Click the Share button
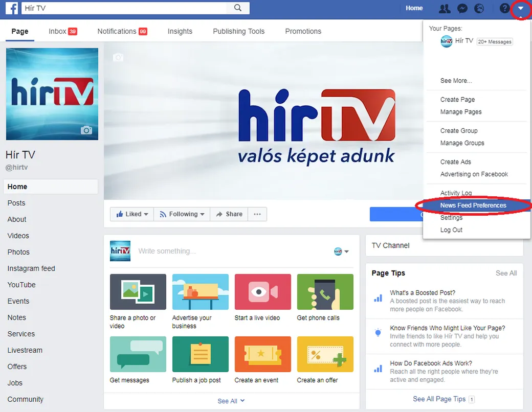This screenshot has width=532, height=412. (229, 214)
